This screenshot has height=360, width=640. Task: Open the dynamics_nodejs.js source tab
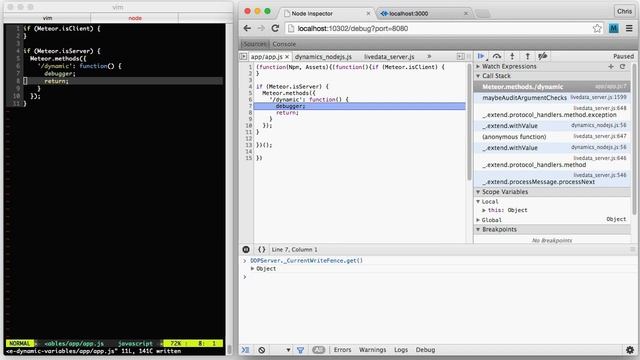323,57
